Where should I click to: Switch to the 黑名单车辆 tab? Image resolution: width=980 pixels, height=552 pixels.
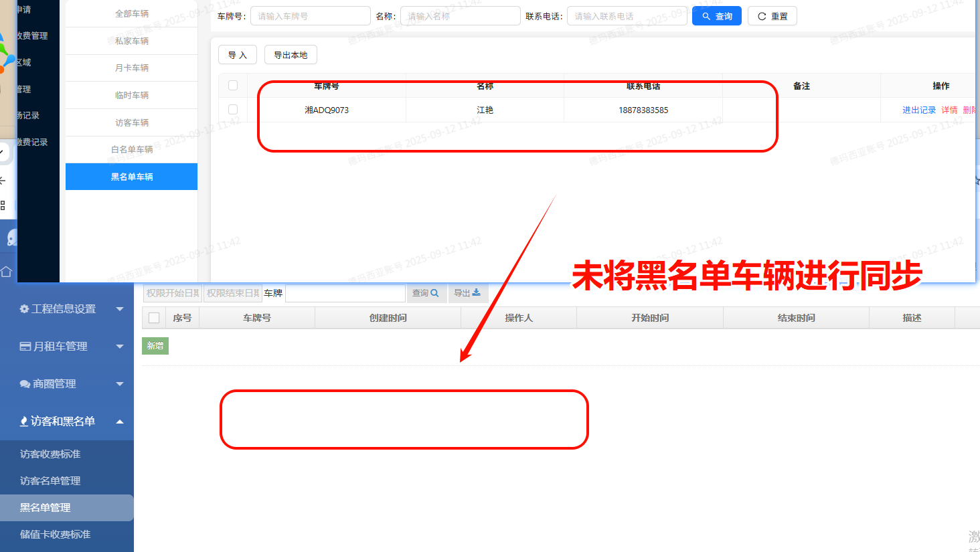[x=131, y=177]
